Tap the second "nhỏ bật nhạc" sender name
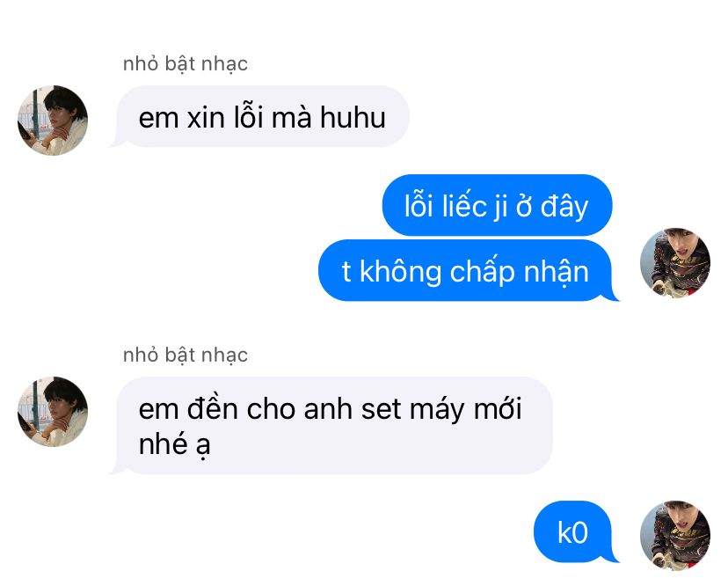Viewport: 728px width, 586px height. (x=186, y=355)
